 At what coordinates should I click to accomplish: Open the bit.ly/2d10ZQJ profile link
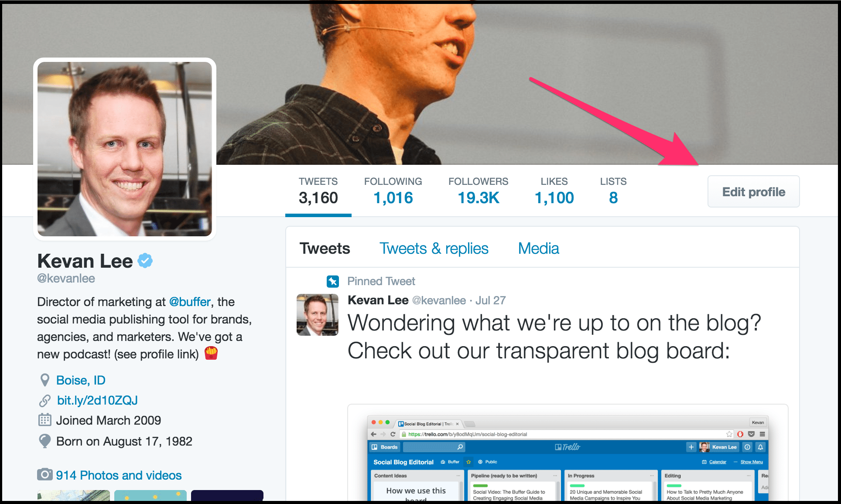tap(97, 400)
